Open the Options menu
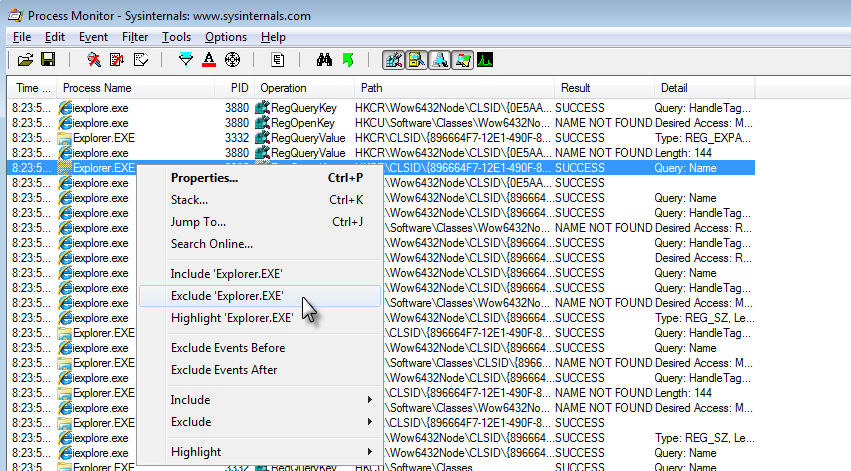Screen dimensions: 851x471 pyautogui.click(x=226, y=37)
